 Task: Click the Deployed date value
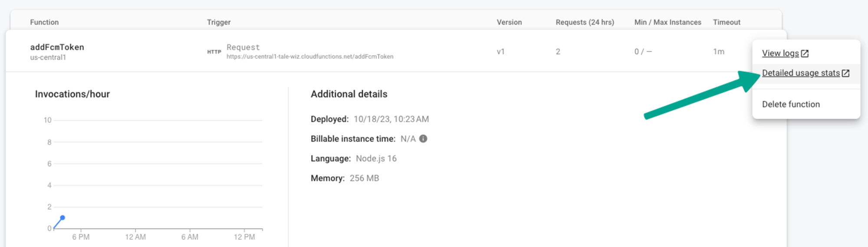pyautogui.click(x=391, y=119)
